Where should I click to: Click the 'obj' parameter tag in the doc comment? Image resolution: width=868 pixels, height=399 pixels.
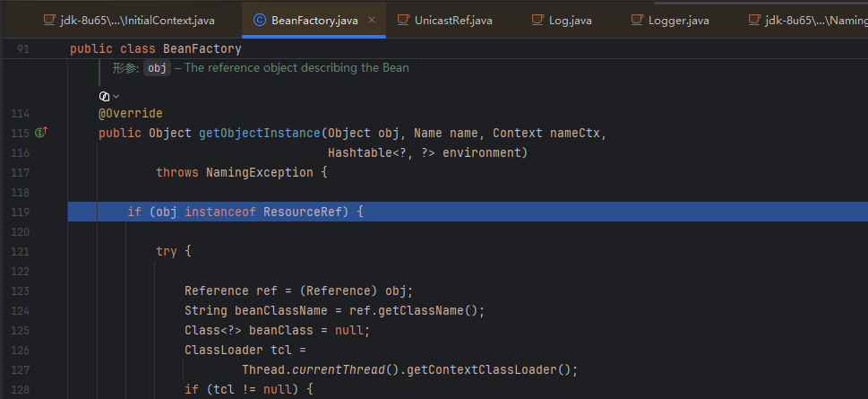click(158, 68)
